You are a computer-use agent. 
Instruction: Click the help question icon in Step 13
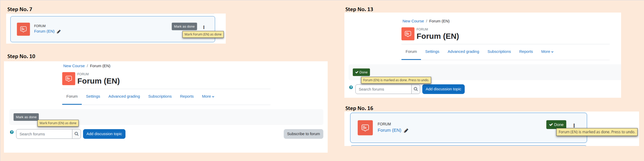pos(351,87)
